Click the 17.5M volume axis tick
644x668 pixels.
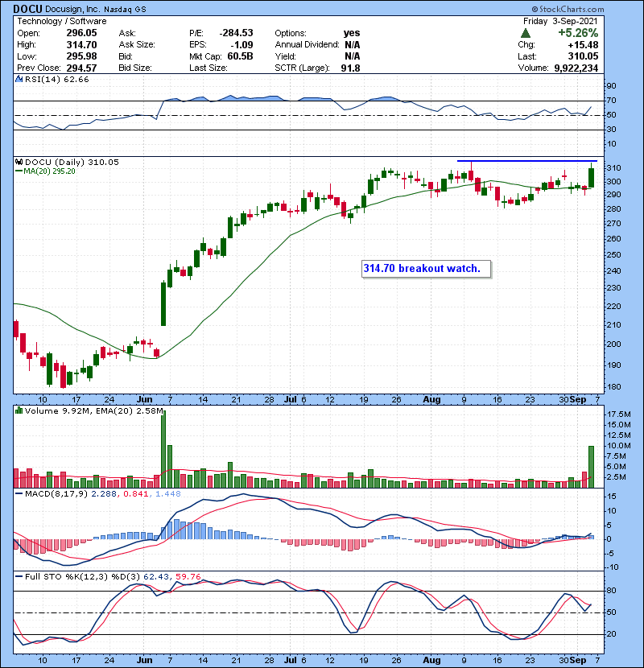pyautogui.click(x=619, y=414)
